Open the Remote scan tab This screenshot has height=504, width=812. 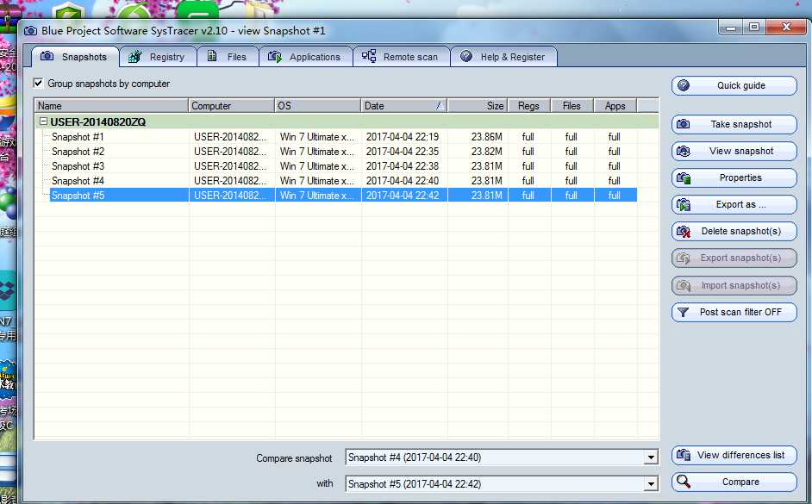pos(402,56)
